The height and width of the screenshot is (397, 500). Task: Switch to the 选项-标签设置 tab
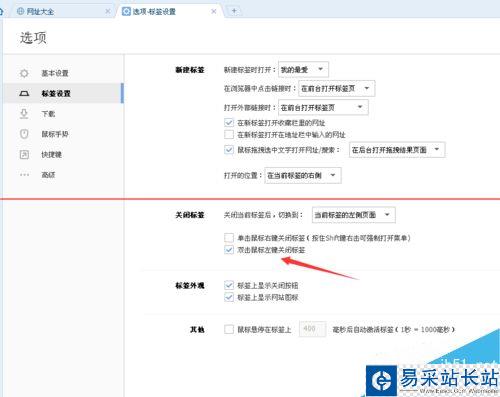(x=170, y=11)
